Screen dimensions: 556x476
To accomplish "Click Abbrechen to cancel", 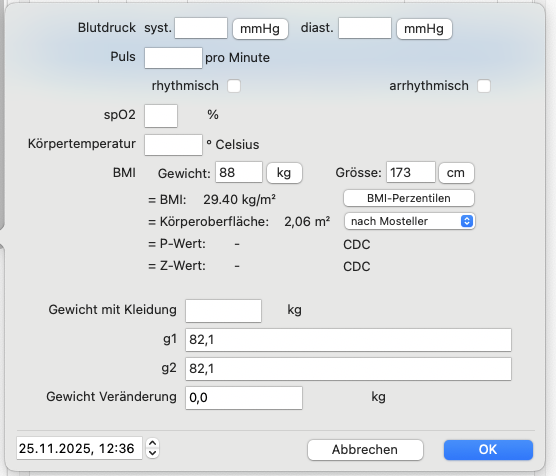I will tap(365, 450).
